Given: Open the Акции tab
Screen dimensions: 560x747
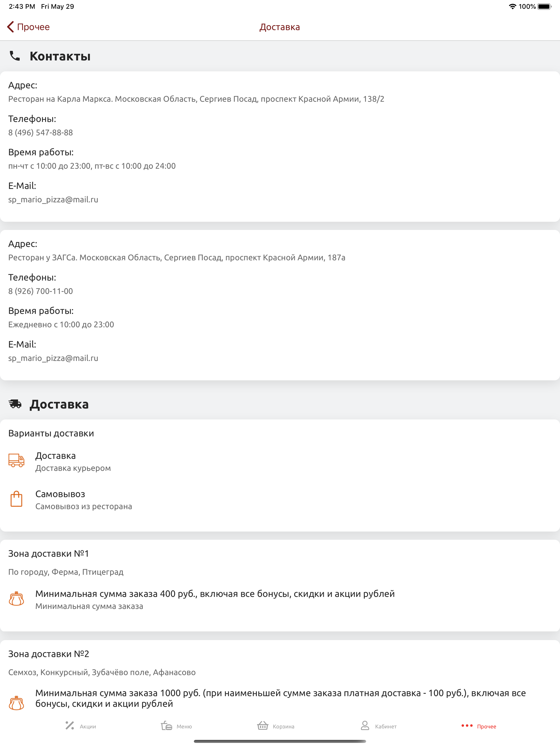Looking at the screenshot, I should click(x=81, y=726).
